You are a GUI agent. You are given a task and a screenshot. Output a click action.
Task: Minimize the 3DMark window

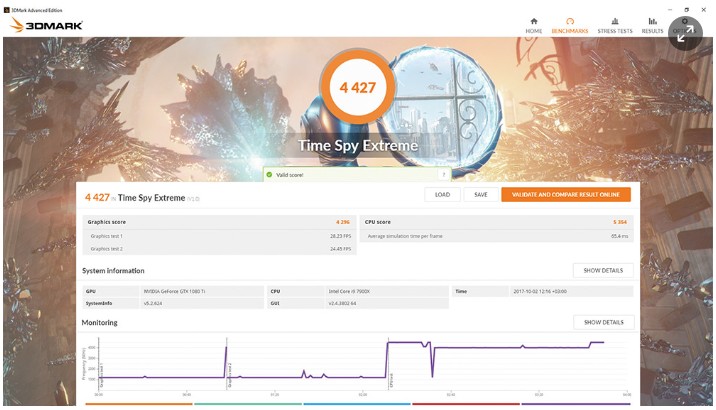coord(670,9)
